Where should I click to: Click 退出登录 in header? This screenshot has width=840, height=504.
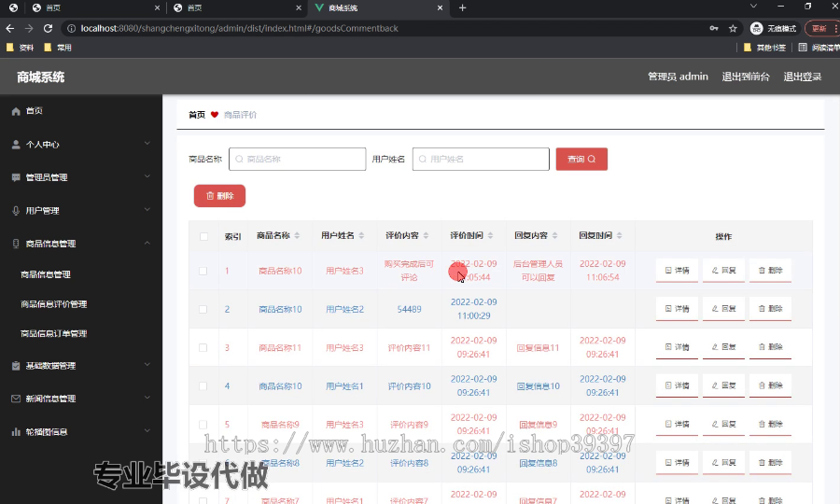pos(803,77)
